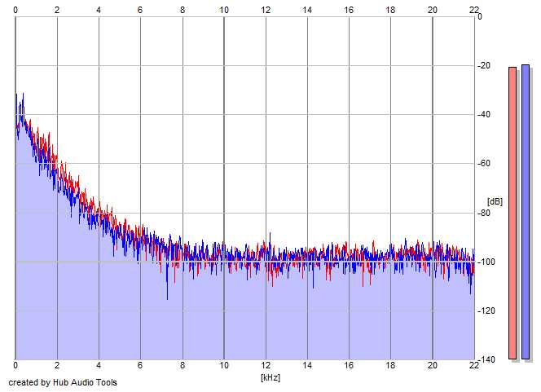The height and width of the screenshot is (392, 541).
Task: Click the -80 dB axis label
Action: point(484,213)
